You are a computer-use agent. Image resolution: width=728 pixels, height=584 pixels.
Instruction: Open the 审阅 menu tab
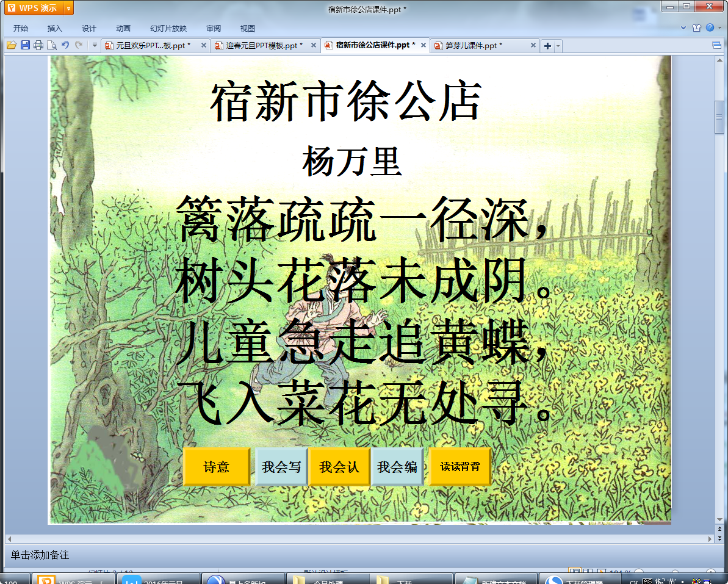coord(214,28)
